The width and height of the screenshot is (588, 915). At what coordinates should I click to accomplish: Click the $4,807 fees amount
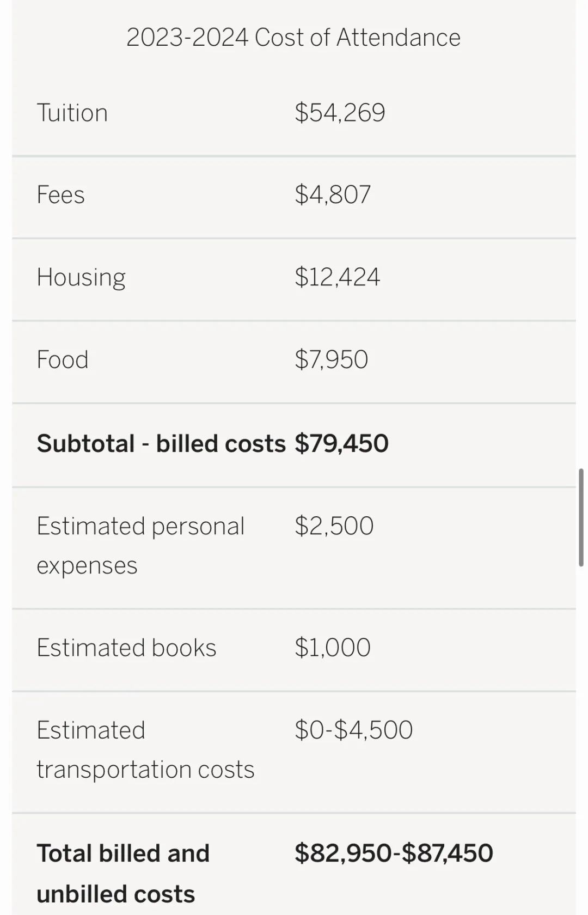[x=333, y=194]
